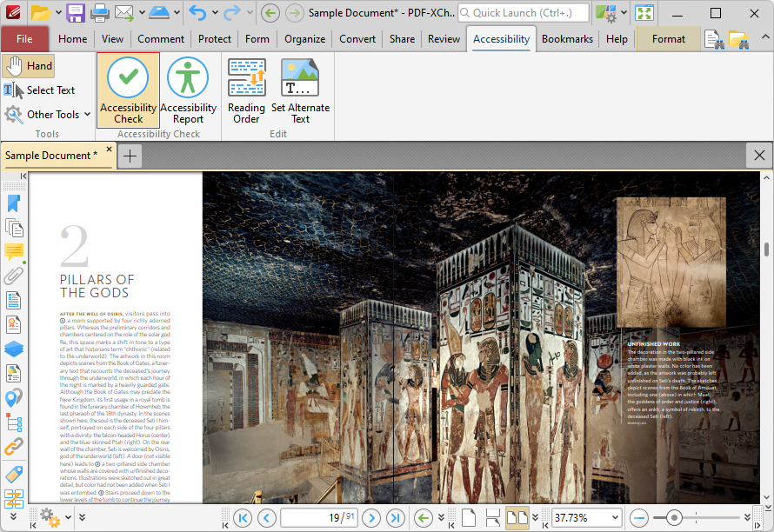Switch to the View tab
This screenshot has width=774, height=532.
[x=112, y=39]
